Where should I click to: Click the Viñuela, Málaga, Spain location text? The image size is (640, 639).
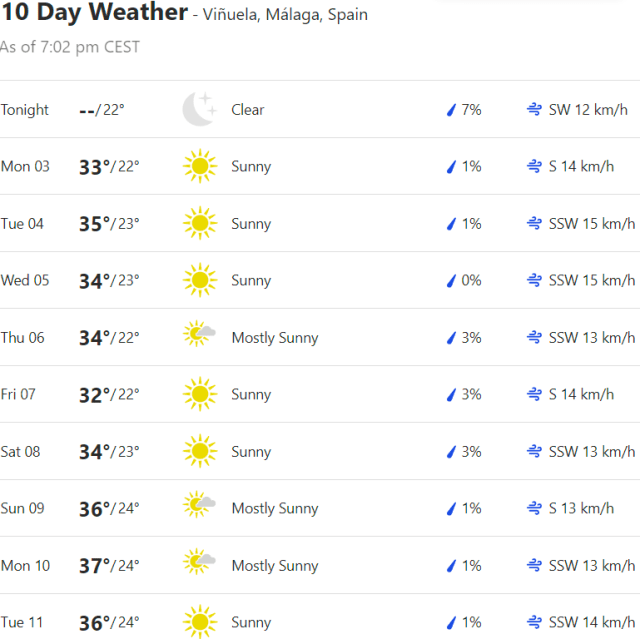[285, 15]
